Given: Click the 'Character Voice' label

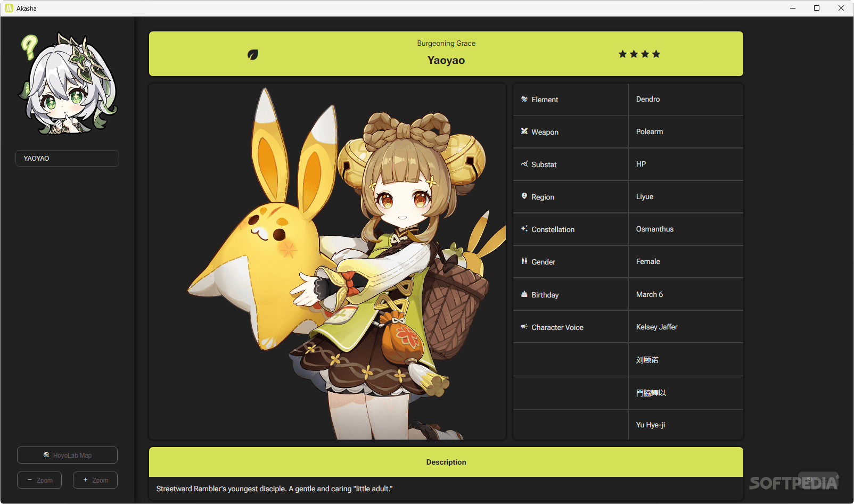Looking at the screenshot, I should (x=557, y=327).
